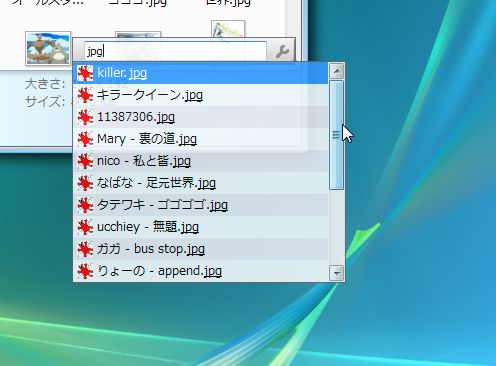Open the 11387306.jpg result
Viewport: 496px width, 366px height.
pos(201,117)
